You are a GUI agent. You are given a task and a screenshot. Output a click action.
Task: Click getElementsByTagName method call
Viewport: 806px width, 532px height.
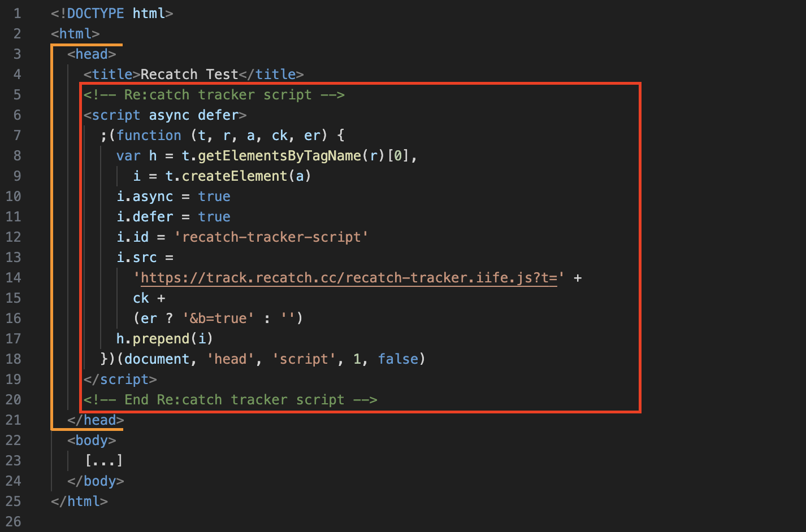tap(279, 156)
